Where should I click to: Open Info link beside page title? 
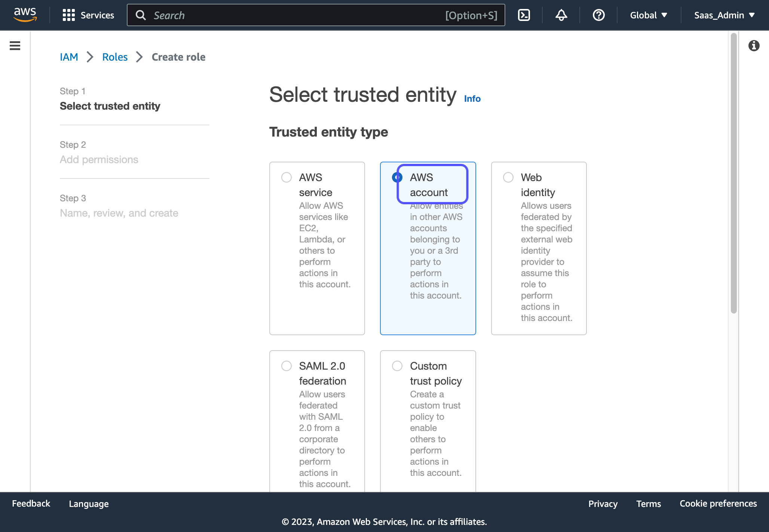(472, 98)
